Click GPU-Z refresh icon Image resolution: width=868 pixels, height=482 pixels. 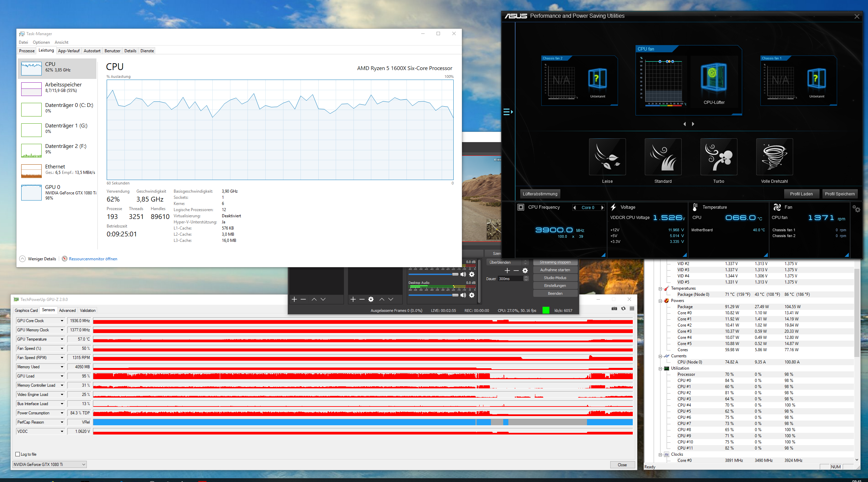(623, 308)
